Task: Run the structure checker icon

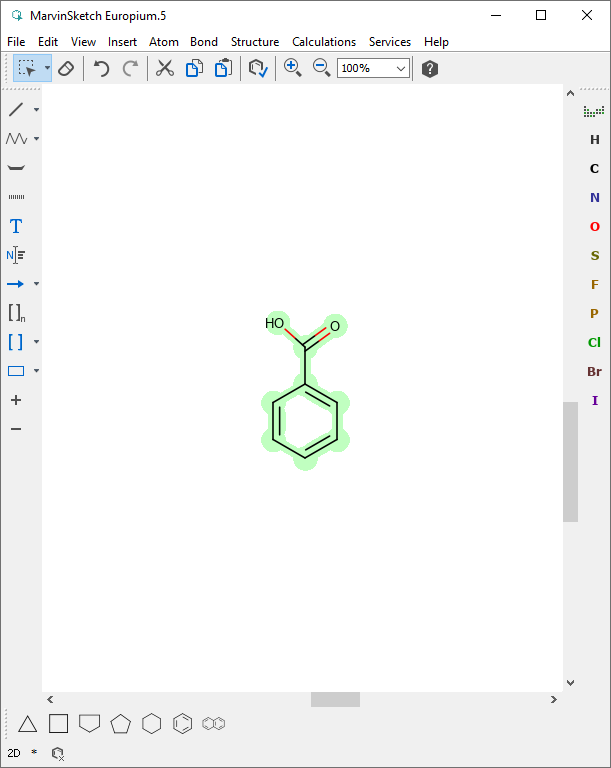Action: pos(258,68)
